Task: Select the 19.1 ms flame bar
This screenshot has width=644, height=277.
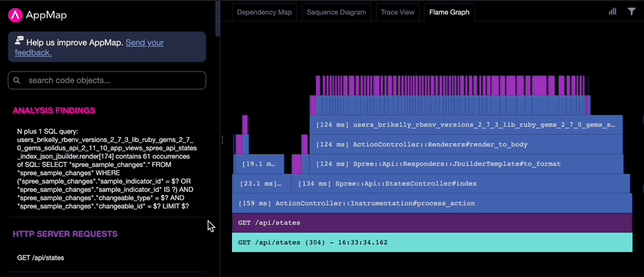Action: click(259, 163)
